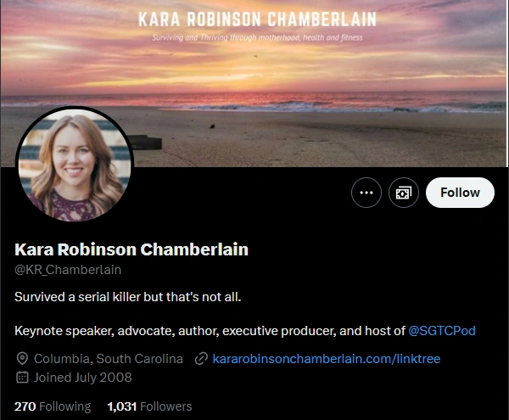
Task: Click the bio line about surviving a serial killer
Action: 128,297
